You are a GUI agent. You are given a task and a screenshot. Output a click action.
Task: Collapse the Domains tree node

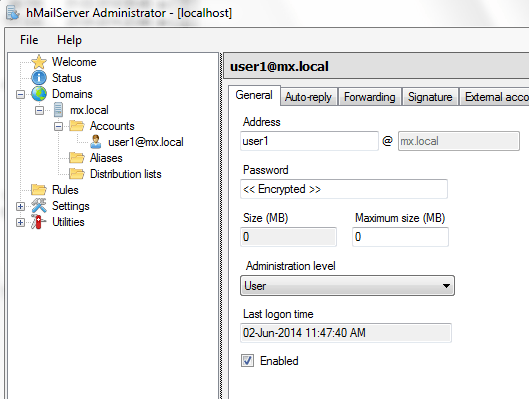pos(20,94)
